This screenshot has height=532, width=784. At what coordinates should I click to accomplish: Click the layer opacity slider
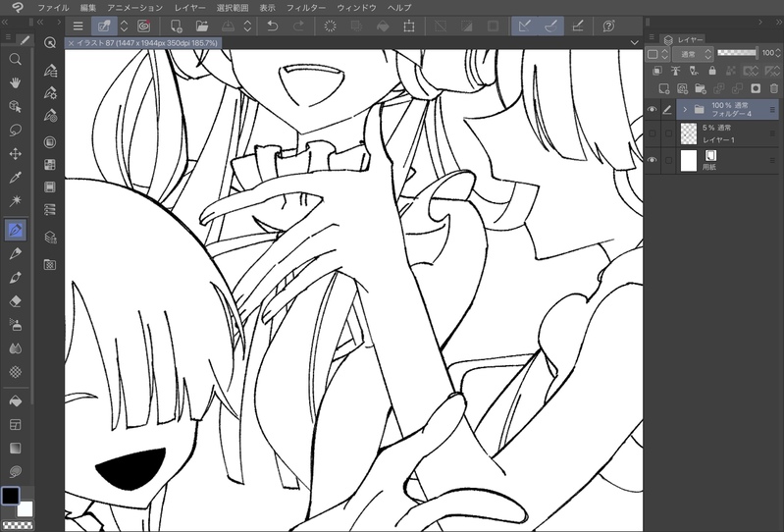click(737, 52)
